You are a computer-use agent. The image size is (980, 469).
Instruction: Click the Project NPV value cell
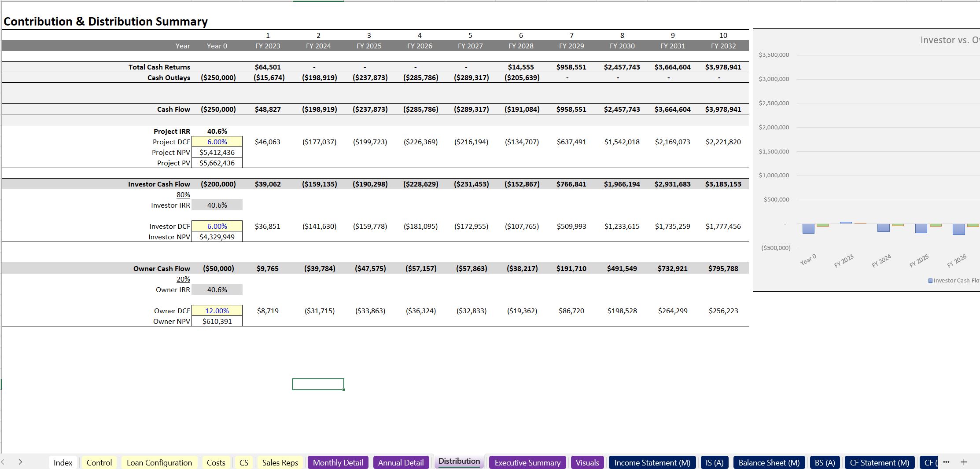coord(217,152)
